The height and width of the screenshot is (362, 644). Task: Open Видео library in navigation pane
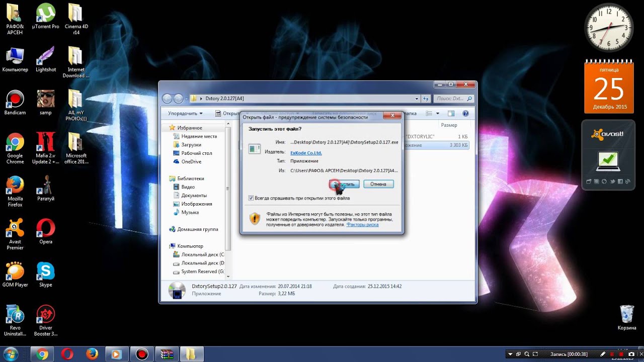(x=184, y=187)
